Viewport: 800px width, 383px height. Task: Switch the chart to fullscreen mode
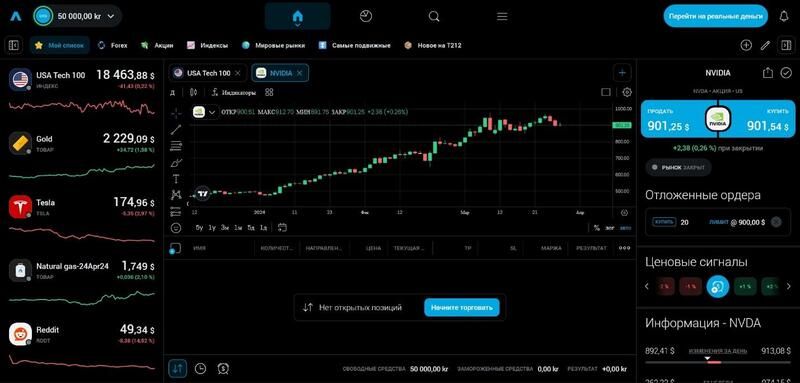point(606,92)
